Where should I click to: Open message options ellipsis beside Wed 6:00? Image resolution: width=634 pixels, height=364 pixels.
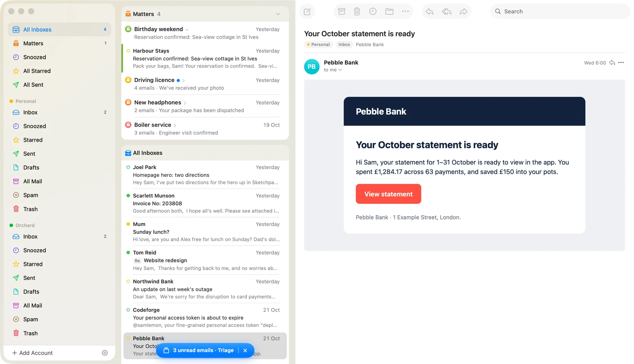click(x=621, y=63)
